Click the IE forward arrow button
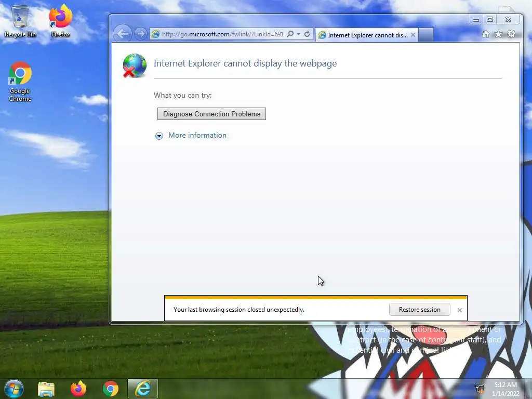This screenshot has width=532, height=399. 140,34
